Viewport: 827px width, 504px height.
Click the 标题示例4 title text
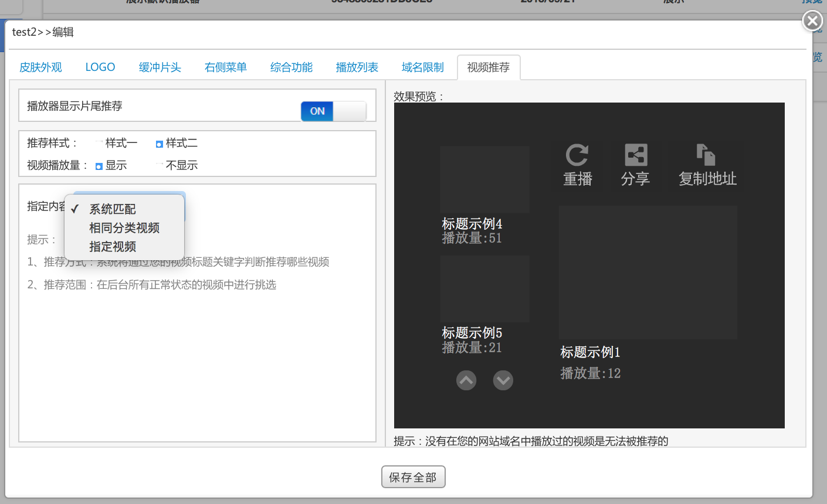(472, 224)
